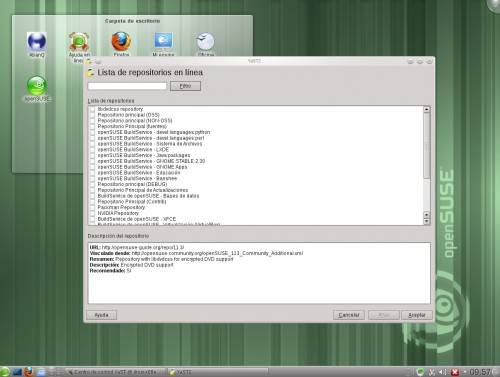
Task: Click the Cancelar button
Action: 349,315
